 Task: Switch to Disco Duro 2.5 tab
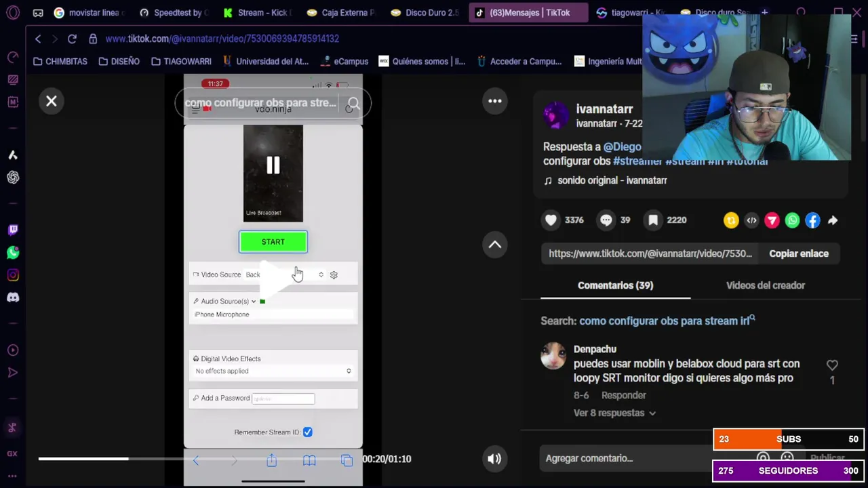[x=425, y=12]
